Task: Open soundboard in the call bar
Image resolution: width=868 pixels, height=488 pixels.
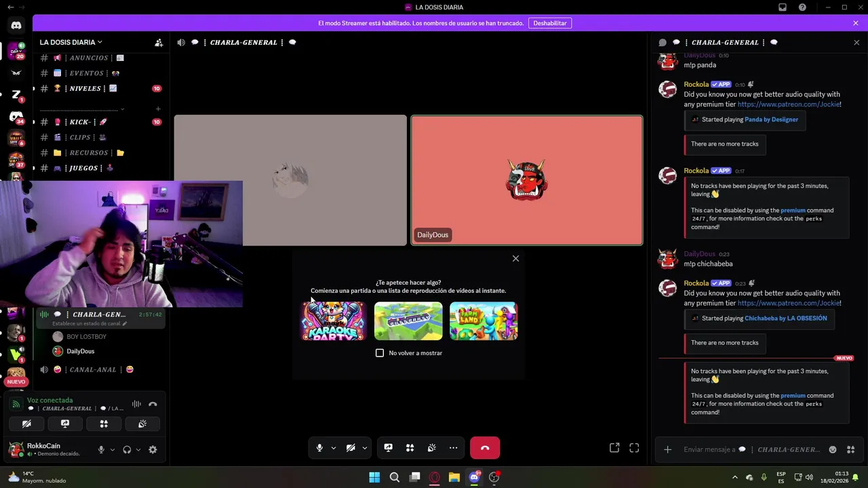Action: tap(432, 448)
